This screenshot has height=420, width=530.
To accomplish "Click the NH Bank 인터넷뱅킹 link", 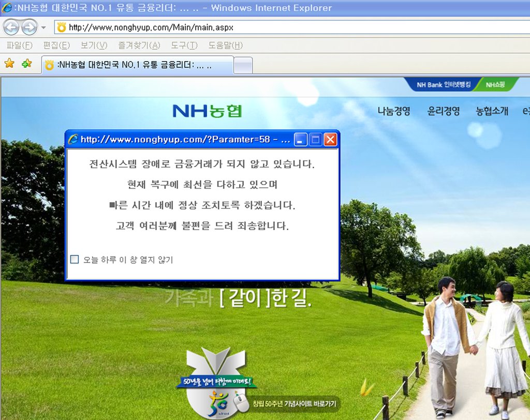I will [444, 84].
